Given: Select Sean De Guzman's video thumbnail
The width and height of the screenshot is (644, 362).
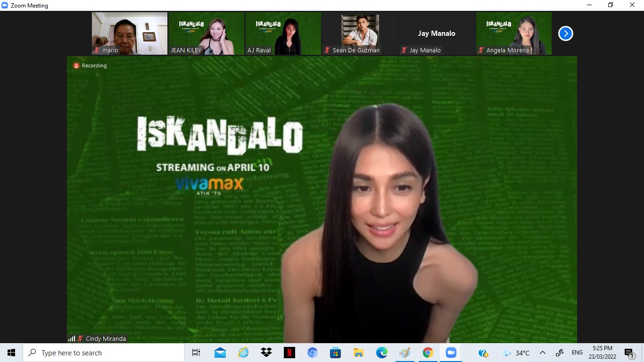Looking at the screenshot, I should [x=360, y=33].
